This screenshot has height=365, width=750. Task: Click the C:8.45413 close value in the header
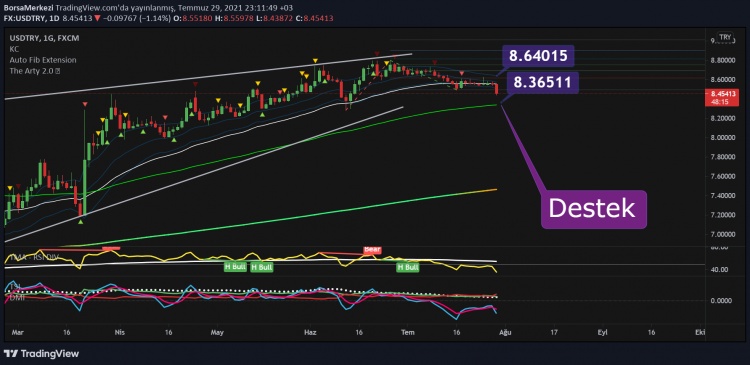coord(314,18)
